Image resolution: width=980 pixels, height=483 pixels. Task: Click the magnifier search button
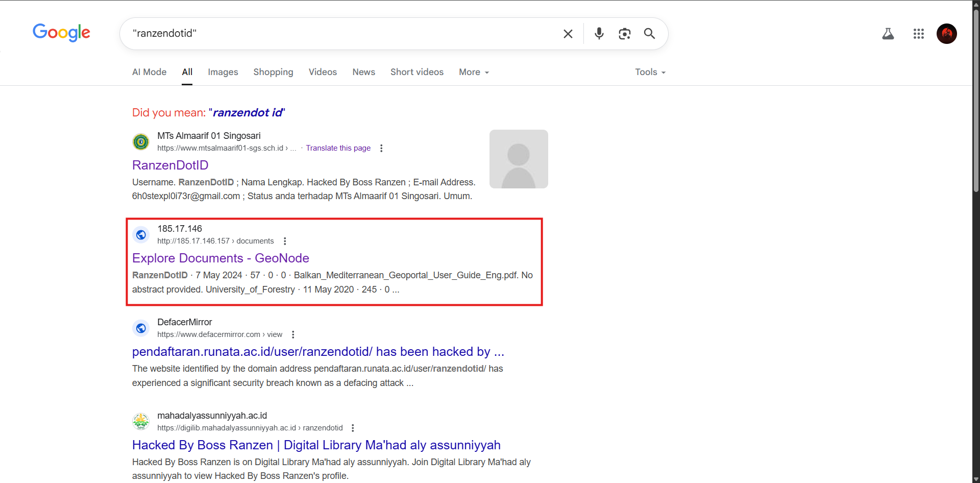pyautogui.click(x=649, y=34)
